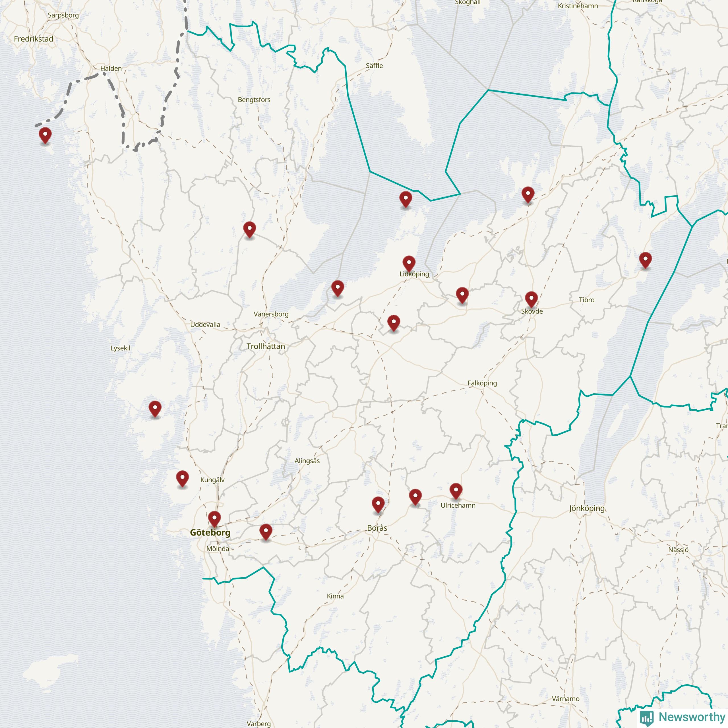This screenshot has width=728, height=728.
Task: Click the Varberg town label
Action: point(258,723)
